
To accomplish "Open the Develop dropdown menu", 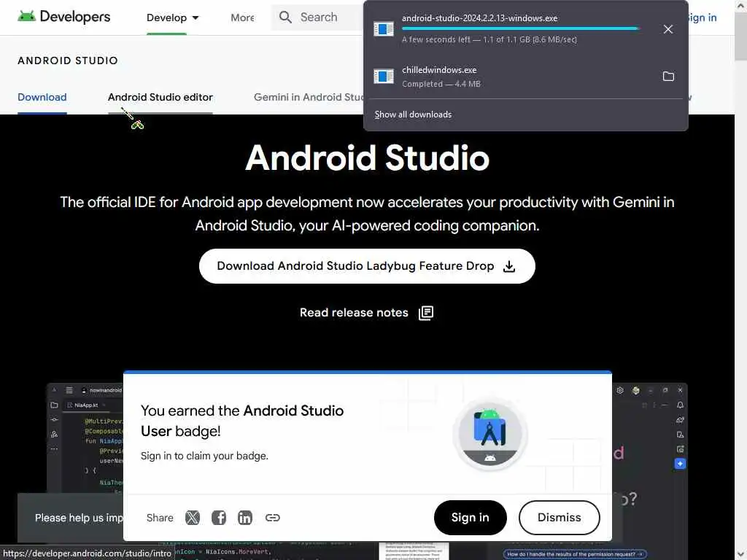I will click(172, 17).
